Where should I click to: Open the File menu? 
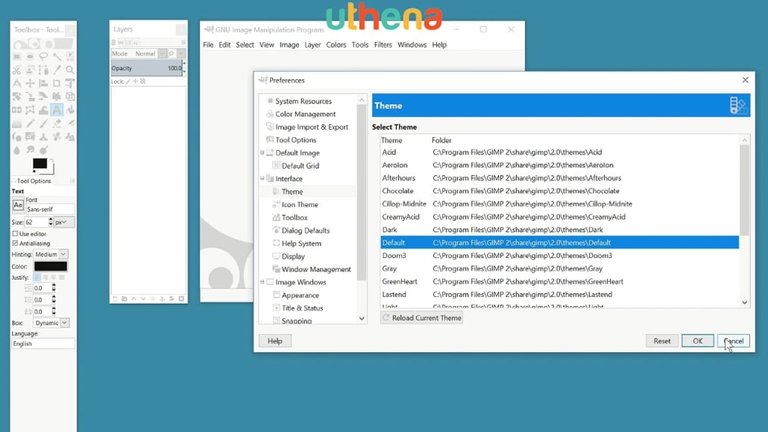click(208, 45)
